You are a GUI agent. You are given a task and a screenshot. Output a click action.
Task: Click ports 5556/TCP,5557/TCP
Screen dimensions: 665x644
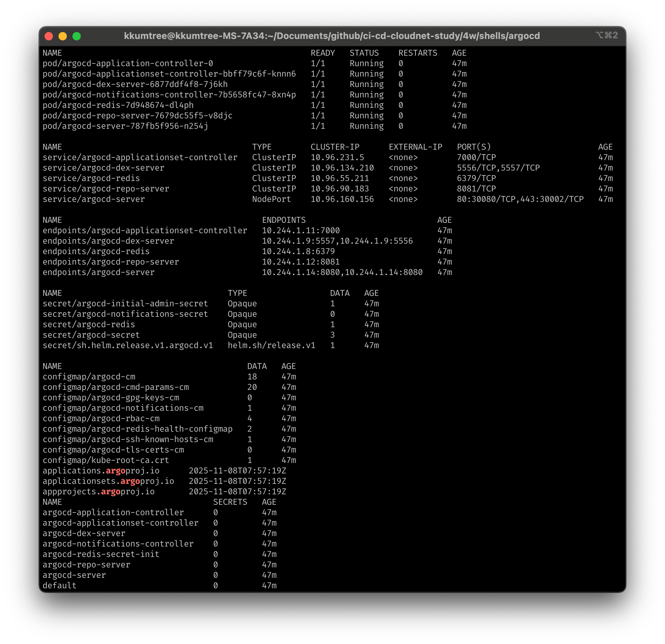(x=498, y=168)
